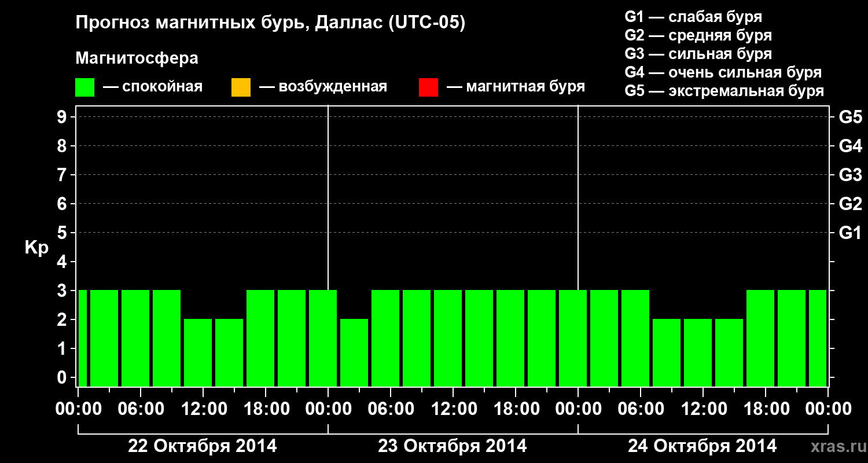Click the '— возбужденная' legend label
Viewport: 868px width, 463px height.
(x=323, y=87)
